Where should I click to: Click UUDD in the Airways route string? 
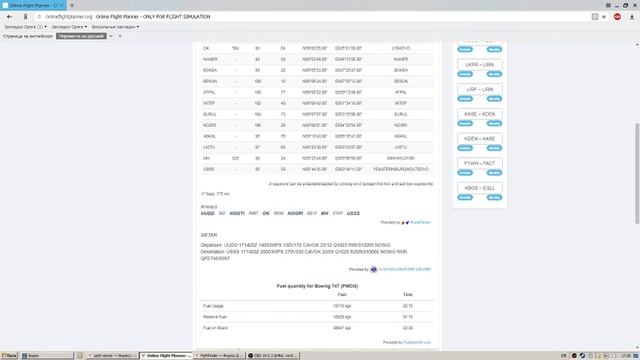click(208, 213)
